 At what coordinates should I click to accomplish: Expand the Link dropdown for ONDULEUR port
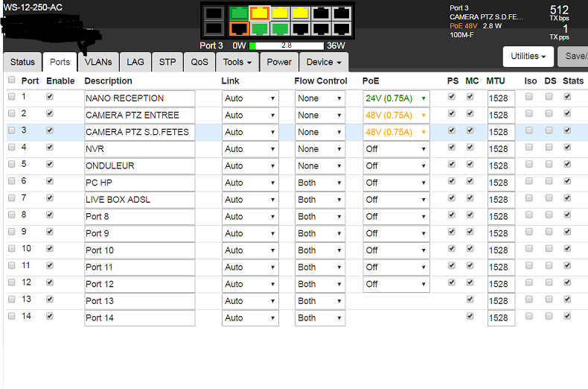[249, 166]
